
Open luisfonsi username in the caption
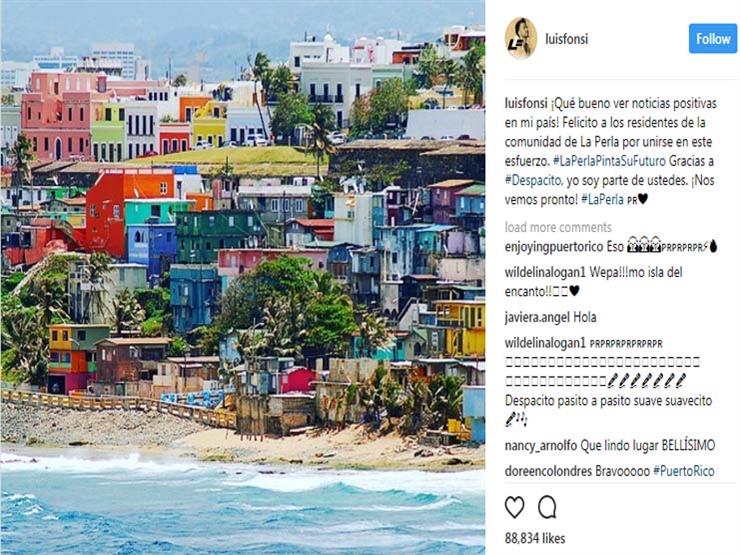pyautogui.click(x=526, y=103)
